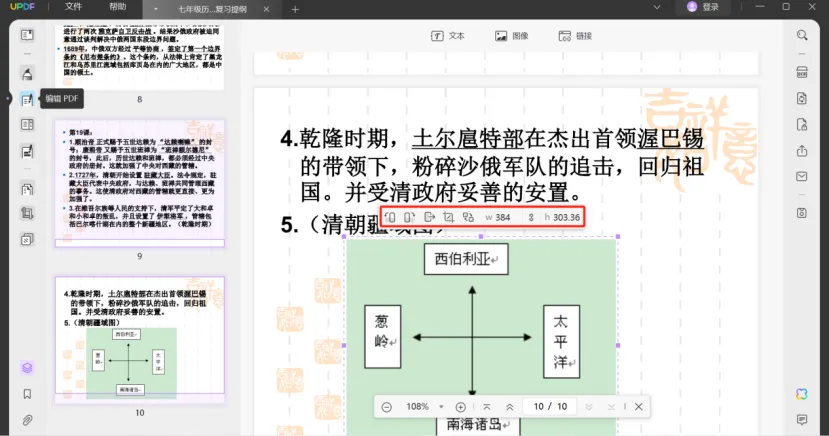
Task: Select page 8 thumbnail
Action: pyautogui.click(x=140, y=57)
